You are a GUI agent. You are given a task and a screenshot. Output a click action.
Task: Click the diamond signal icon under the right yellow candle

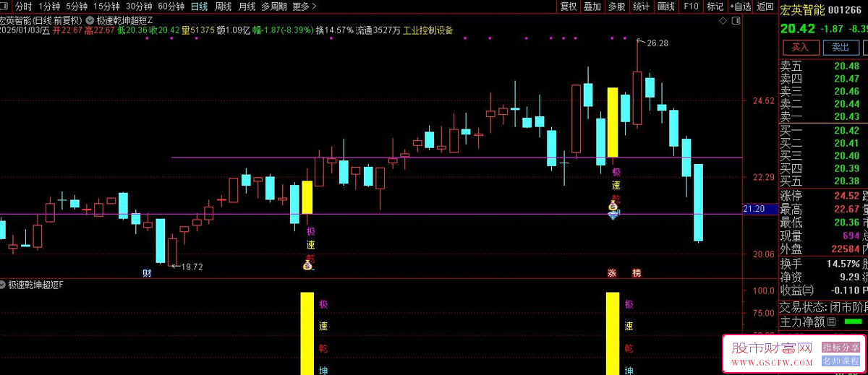613,216
